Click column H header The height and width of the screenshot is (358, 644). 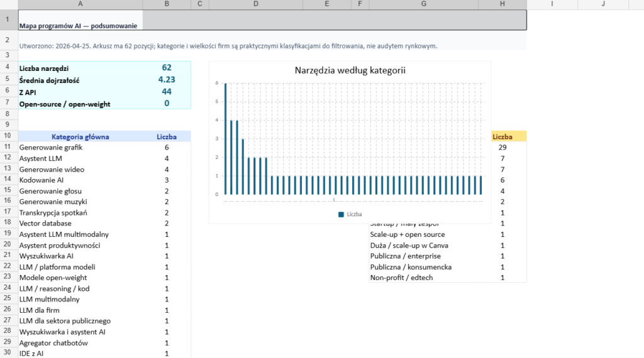[x=502, y=4]
